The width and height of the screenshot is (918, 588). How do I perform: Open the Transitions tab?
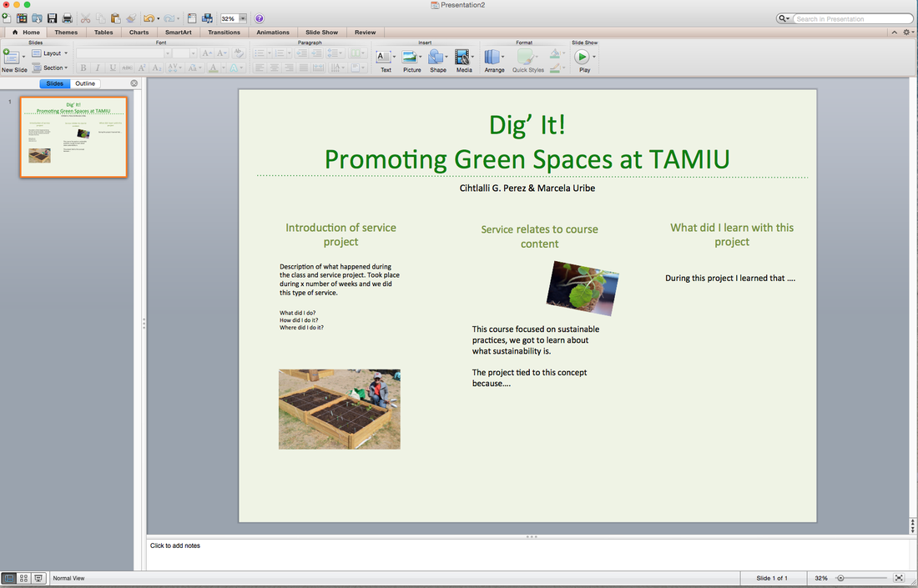click(x=224, y=33)
